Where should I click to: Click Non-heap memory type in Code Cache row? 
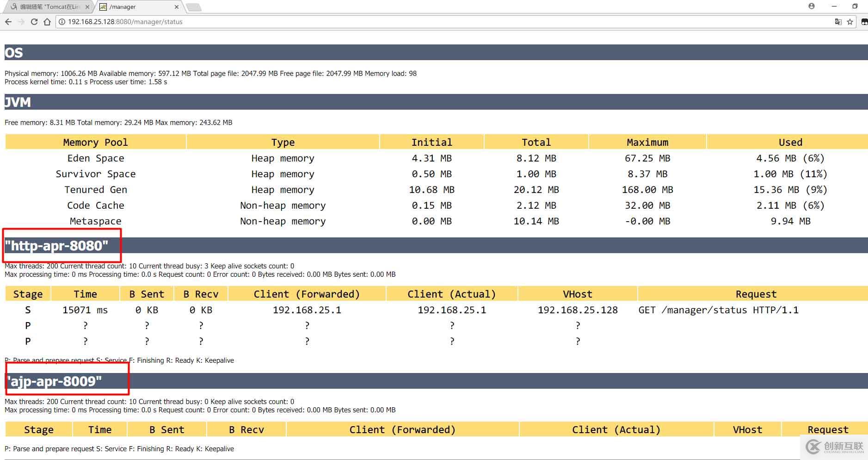tap(283, 205)
